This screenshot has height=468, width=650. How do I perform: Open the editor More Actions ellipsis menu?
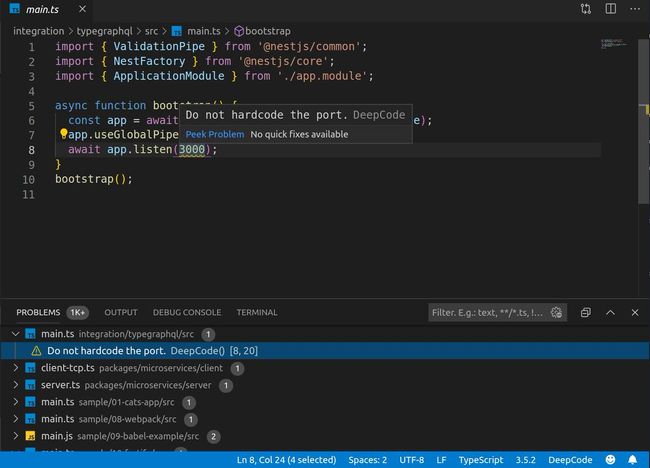(x=633, y=9)
